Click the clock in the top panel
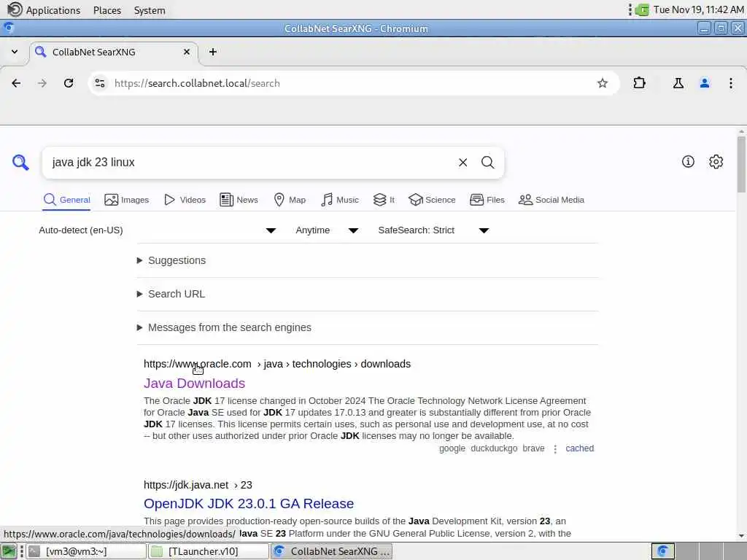The height and width of the screenshot is (560, 747). [x=698, y=9]
